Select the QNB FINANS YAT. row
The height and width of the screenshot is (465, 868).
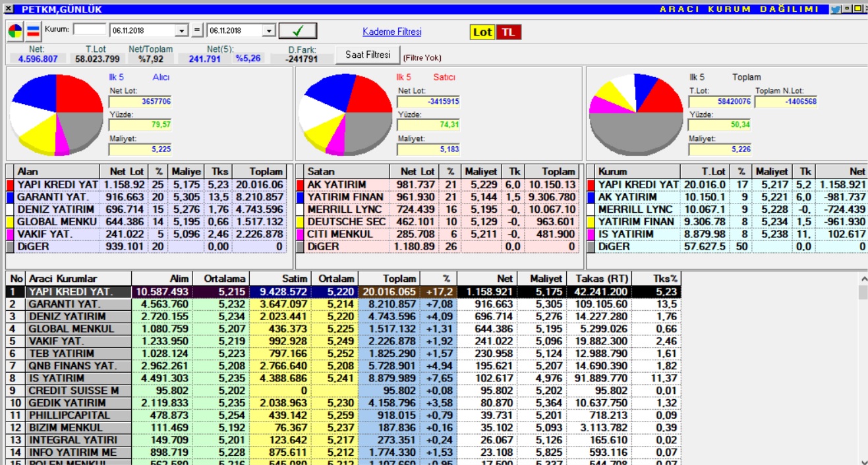(x=343, y=366)
